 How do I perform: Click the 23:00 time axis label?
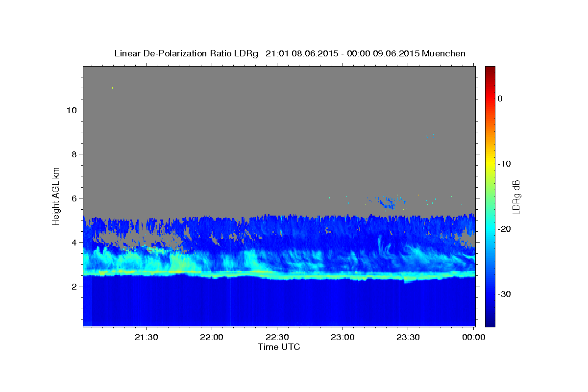343,338
